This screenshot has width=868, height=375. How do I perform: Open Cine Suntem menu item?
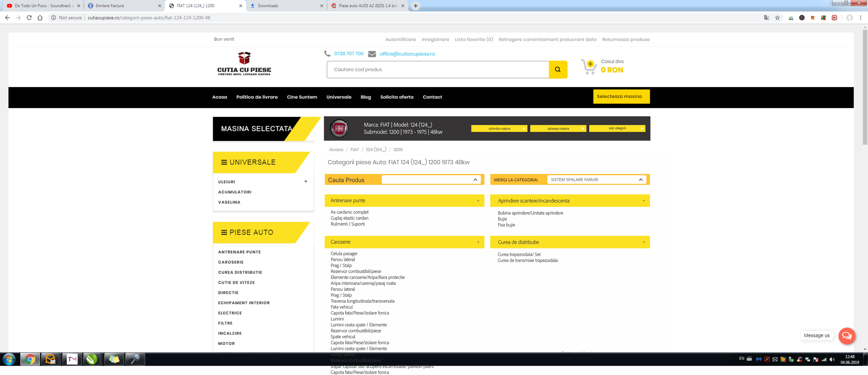point(302,97)
